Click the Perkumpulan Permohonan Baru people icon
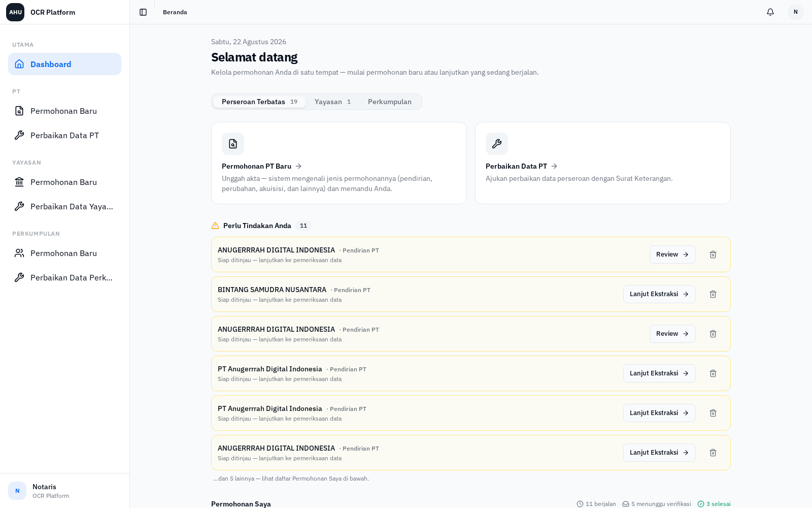The height and width of the screenshot is (508, 812). 19,253
